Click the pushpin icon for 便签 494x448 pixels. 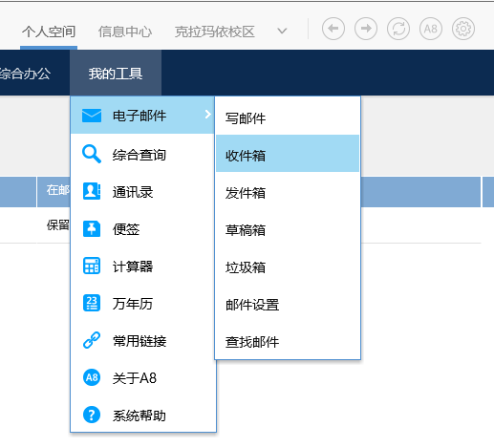point(92,228)
